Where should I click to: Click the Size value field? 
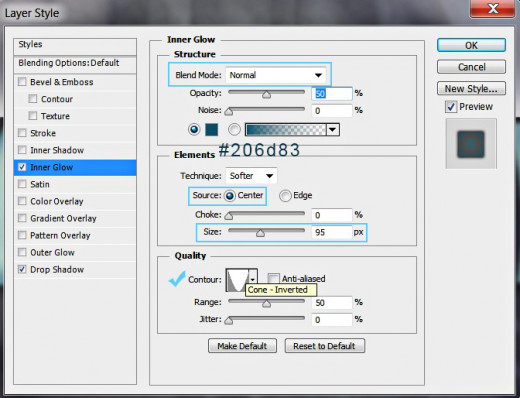332,232
